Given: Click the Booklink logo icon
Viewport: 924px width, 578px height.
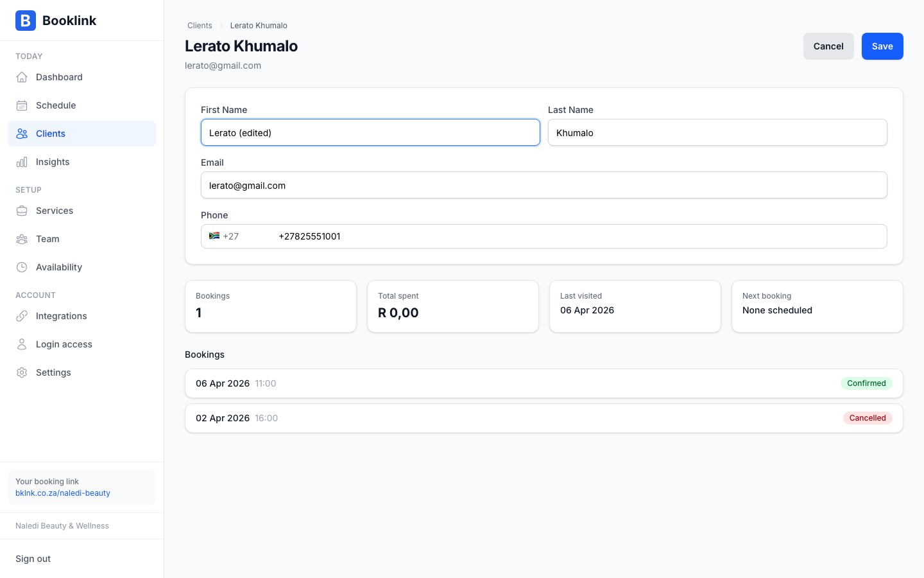Looking at the screenshot, I should coord(26,21).
